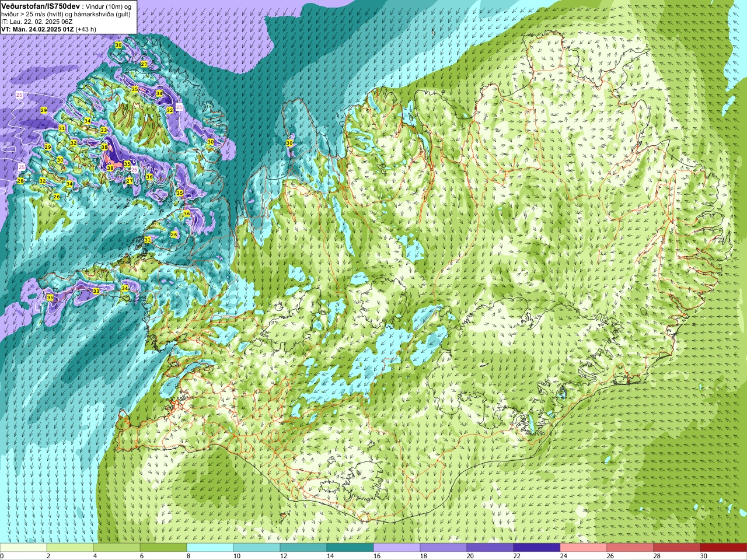
Task: Click the legend tick label "12"
Action: point(284,556)
